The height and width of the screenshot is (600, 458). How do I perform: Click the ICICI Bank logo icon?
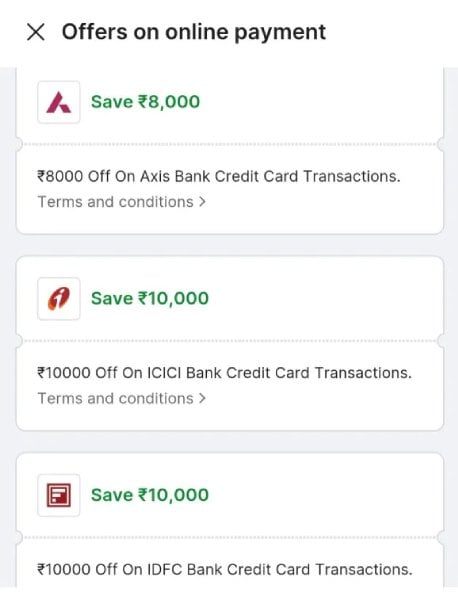point(59,298)
